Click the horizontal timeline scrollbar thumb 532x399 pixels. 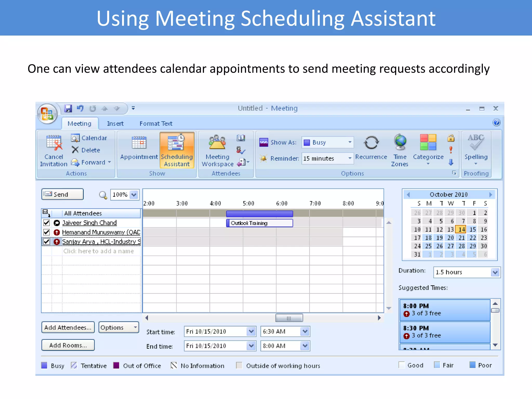[289, 318]
